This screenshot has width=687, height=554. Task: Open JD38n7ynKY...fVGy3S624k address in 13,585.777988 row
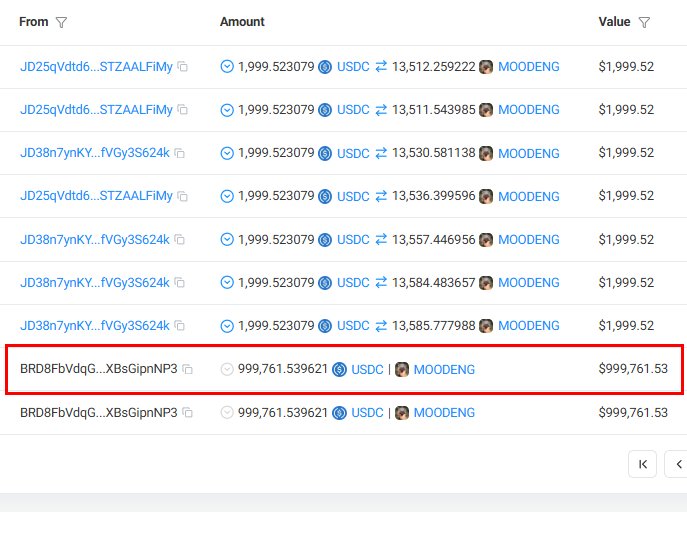95,326
